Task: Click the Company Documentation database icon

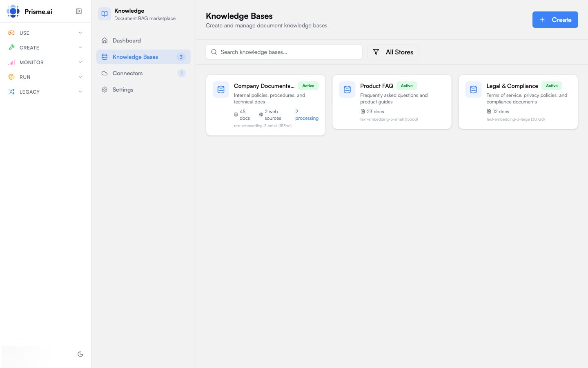Action: coord(221,90)
